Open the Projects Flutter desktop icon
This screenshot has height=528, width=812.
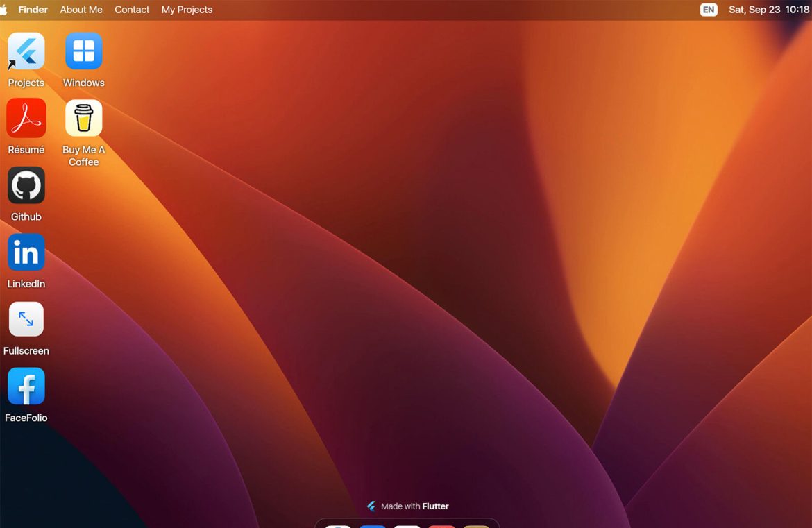(x=26, y=52)
